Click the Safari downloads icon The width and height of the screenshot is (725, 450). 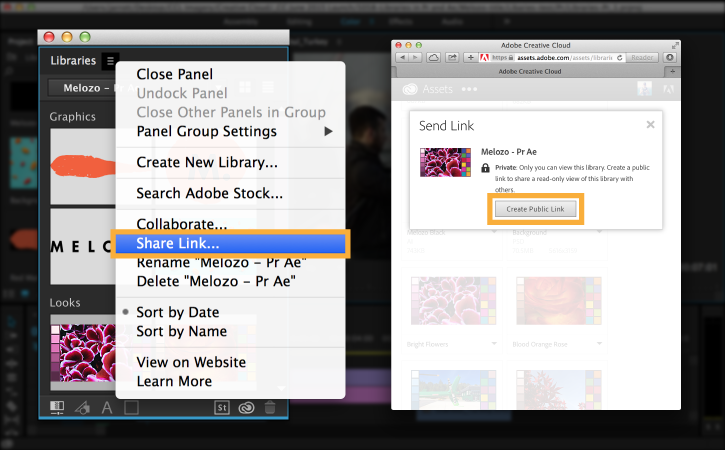(670, 57)
